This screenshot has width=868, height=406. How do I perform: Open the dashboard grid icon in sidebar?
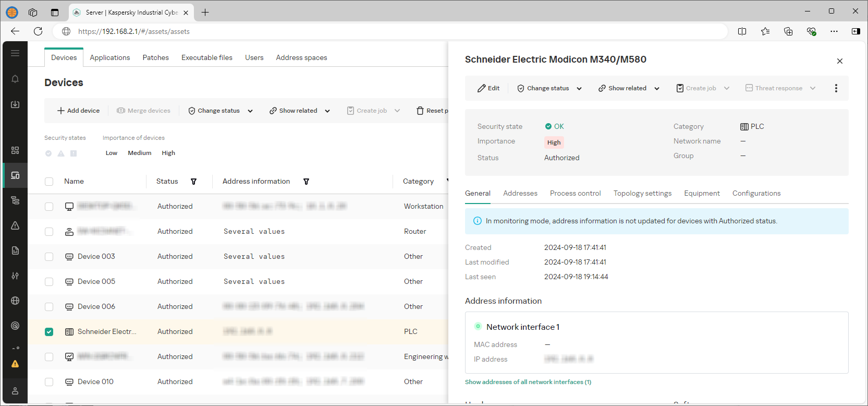point(15,150)
